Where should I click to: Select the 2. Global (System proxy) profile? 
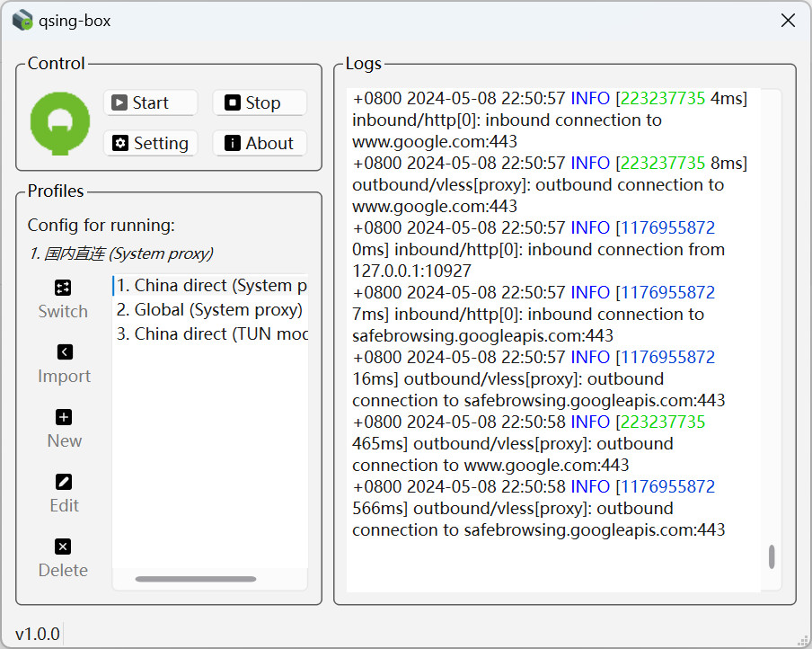pos(211,309)
